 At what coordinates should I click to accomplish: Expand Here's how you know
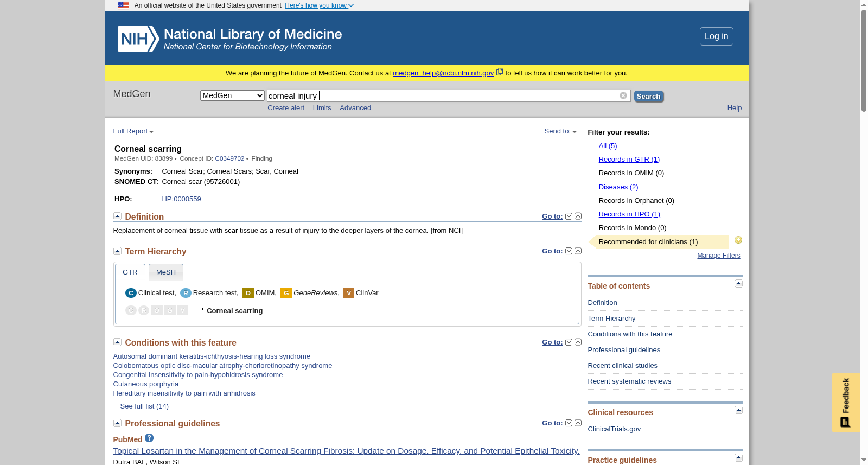(x=319, y=5)
